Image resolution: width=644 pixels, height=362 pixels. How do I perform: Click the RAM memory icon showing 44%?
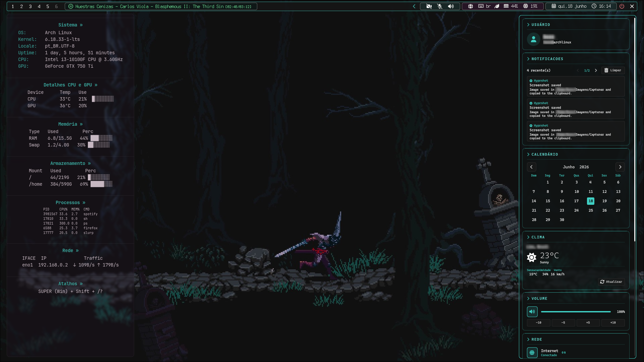(506, 6)
